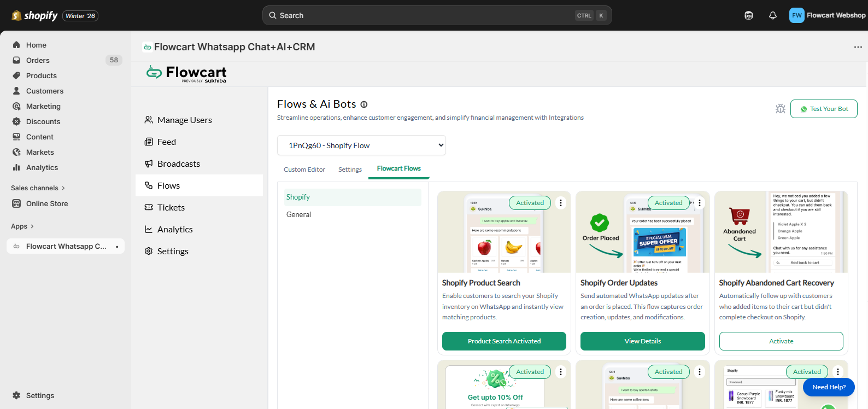
Task: Click the Content icon in sidebar
Action: click(x=16, y=137)
